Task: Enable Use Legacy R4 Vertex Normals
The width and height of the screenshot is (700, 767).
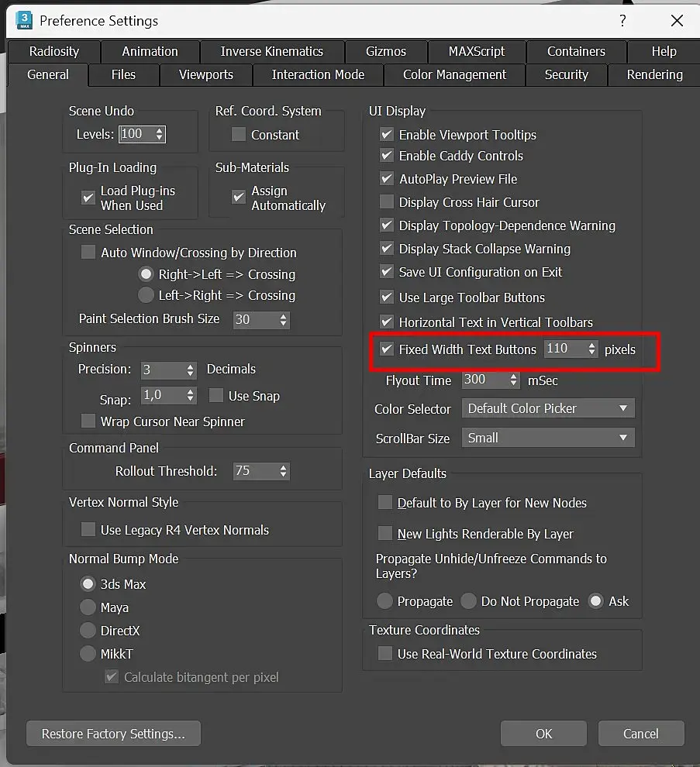Action: [88, 529]
